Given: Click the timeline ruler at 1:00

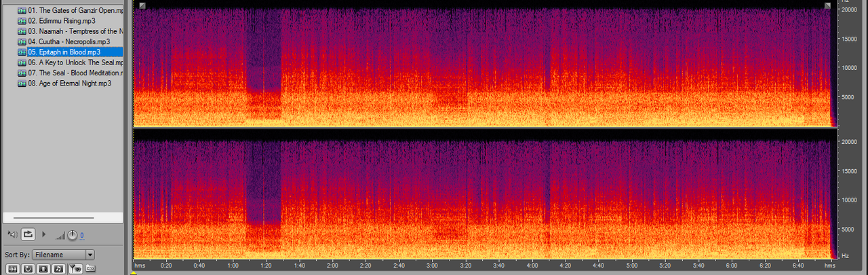Looking at the screenshot, I should click(x=233, y=265).
